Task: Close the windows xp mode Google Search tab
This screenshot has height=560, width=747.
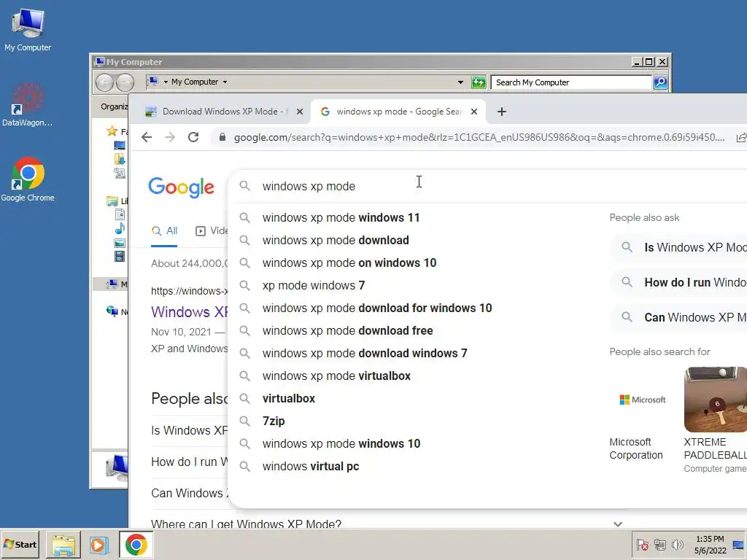Action: point(474,112)
